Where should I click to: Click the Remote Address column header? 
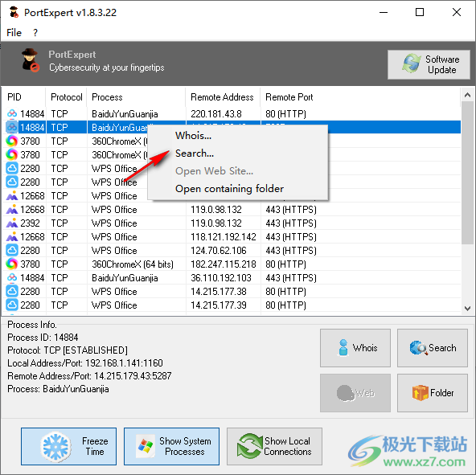pos(223,97)
